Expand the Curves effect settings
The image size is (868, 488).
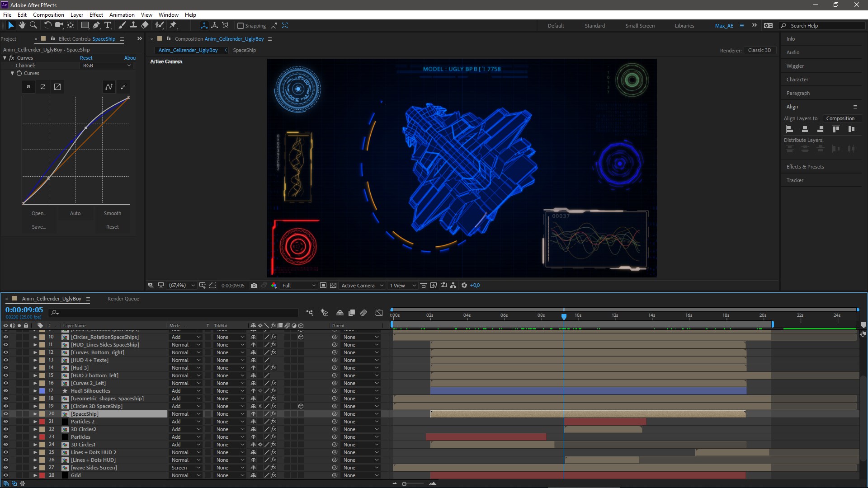[x=5, y=58]
